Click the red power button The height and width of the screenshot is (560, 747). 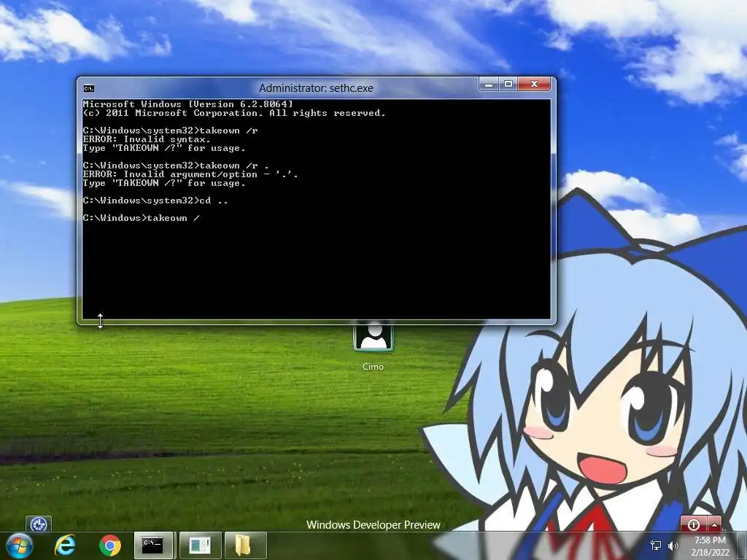tap(694, 524)
